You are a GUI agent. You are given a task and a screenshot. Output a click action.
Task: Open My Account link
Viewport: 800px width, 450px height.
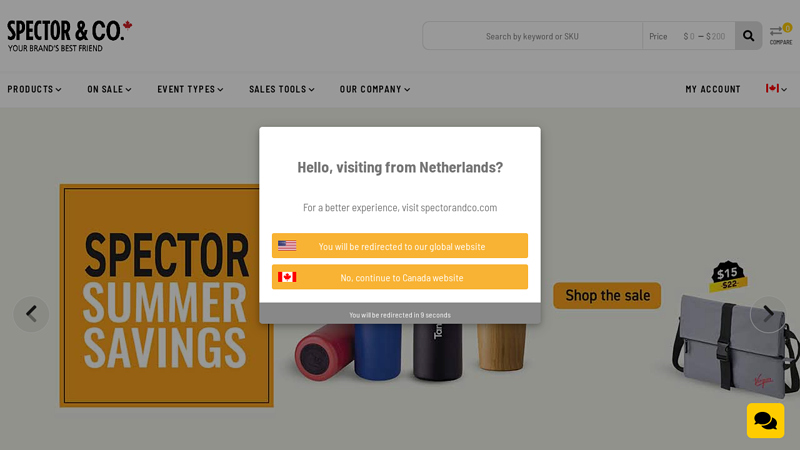point(713,89)
